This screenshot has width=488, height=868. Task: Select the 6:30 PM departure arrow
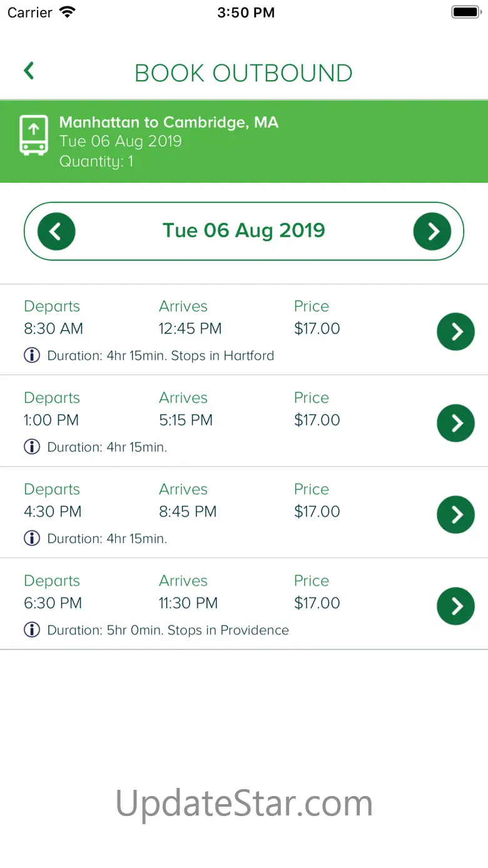[455, 606]
